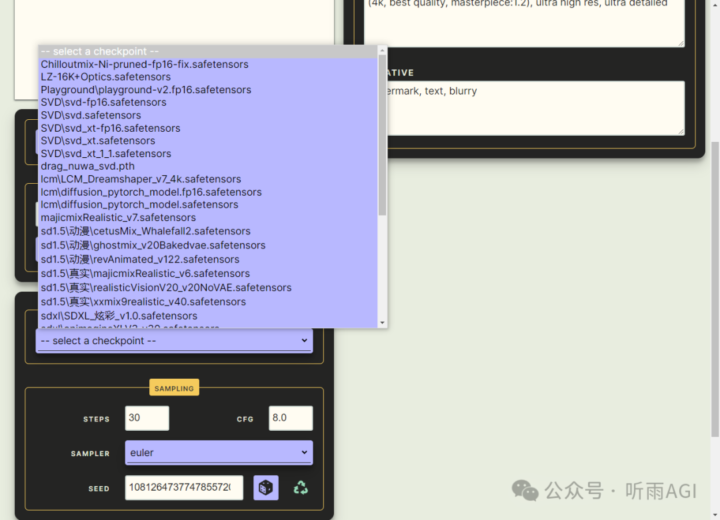Select SVD\svd_xt_1_1.safetensors option
Viewport: 720px width, 520px height.
(x=105, y=154)
